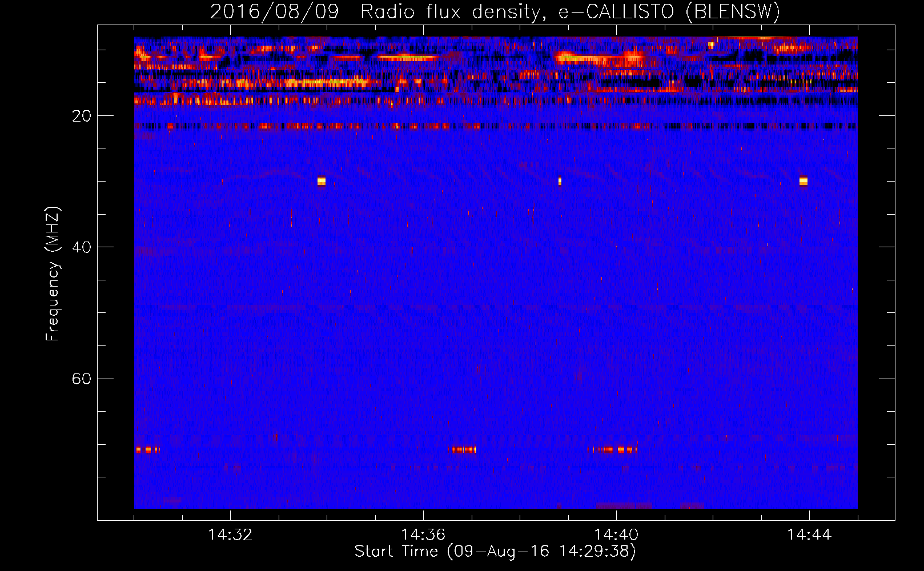Click the 14:40 time tick label
The width and height of the screenshot is (924, 571).
[x=616, y=535]
